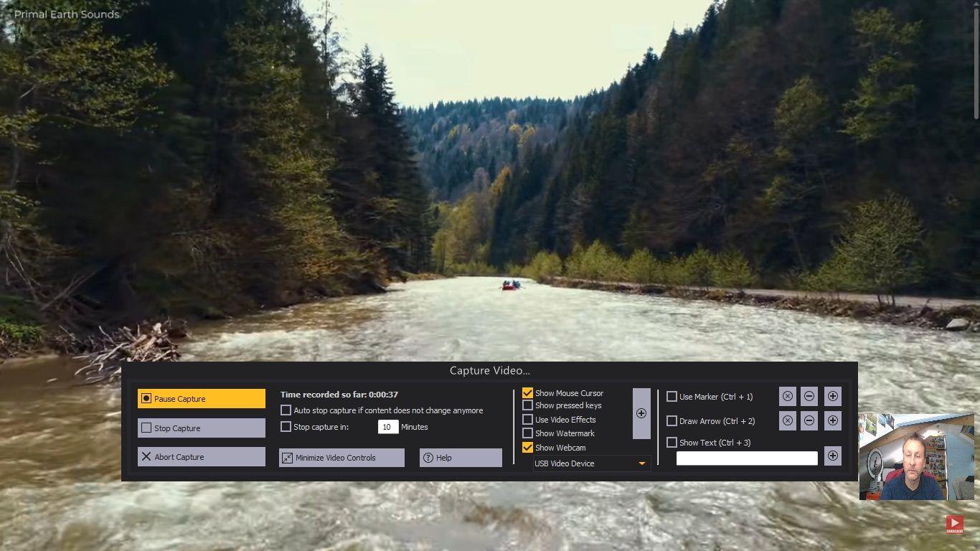
Task: Open the USB Video Device dropdown
Action: (x=642, y=463)
